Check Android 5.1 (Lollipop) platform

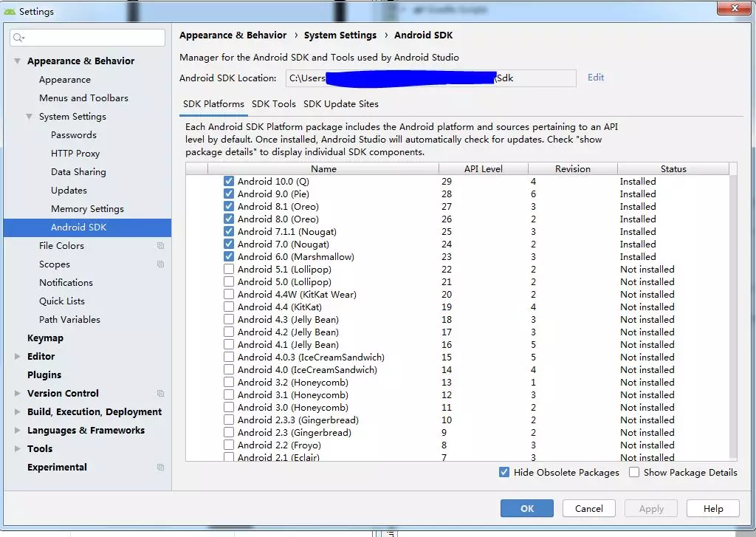click(x=229, y=269)
